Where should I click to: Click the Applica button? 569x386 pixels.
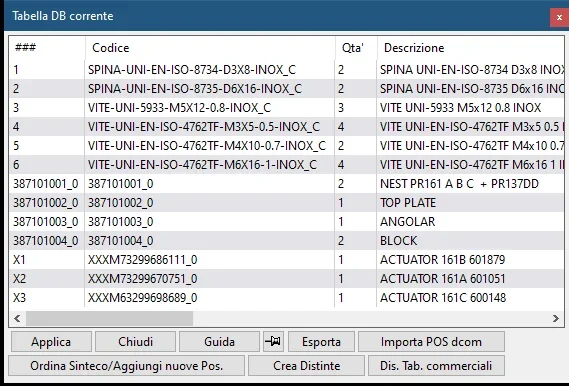(x=51, y=341)
